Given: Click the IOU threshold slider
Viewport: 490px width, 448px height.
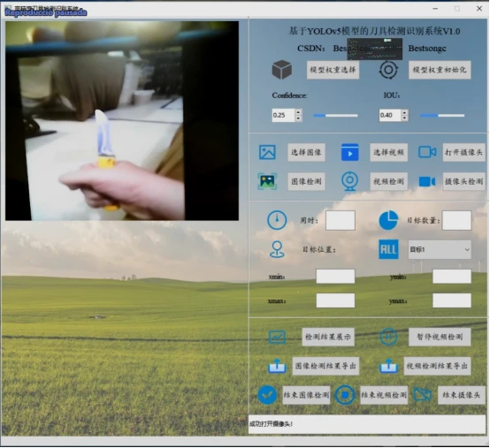Looking at the screenshot, I should 442,116.
